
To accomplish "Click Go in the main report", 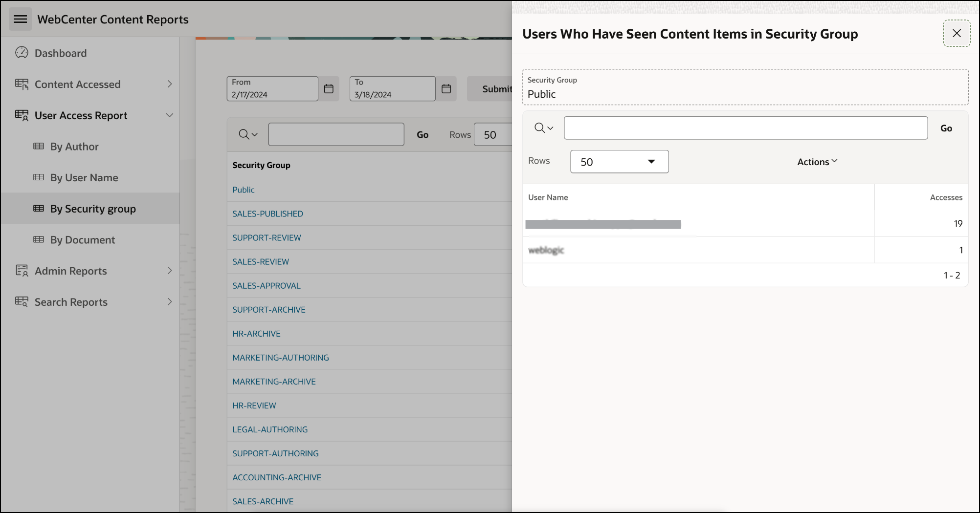I will tap(423, 135).
